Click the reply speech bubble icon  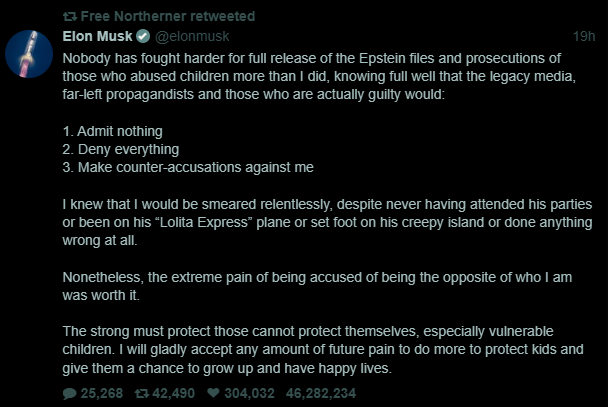(x=68, y=393)
